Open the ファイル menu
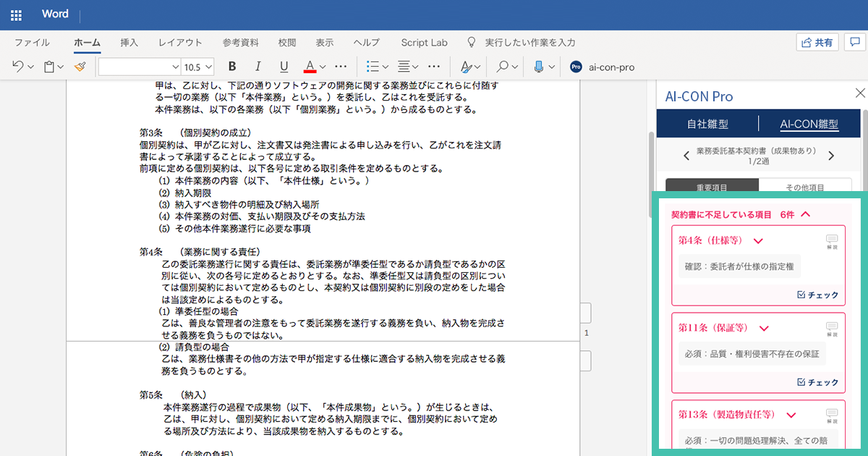This screenshot has width=868, height=456. [x=33, y=43]
